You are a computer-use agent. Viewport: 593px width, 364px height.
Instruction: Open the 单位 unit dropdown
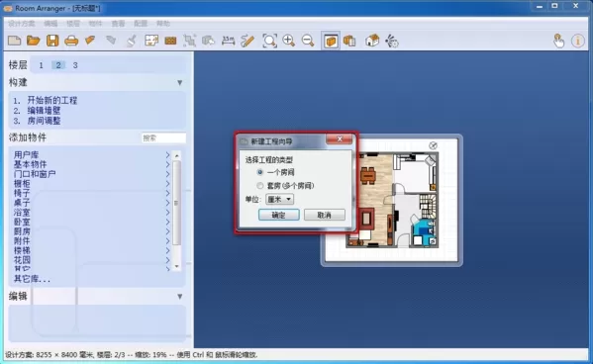279,199
